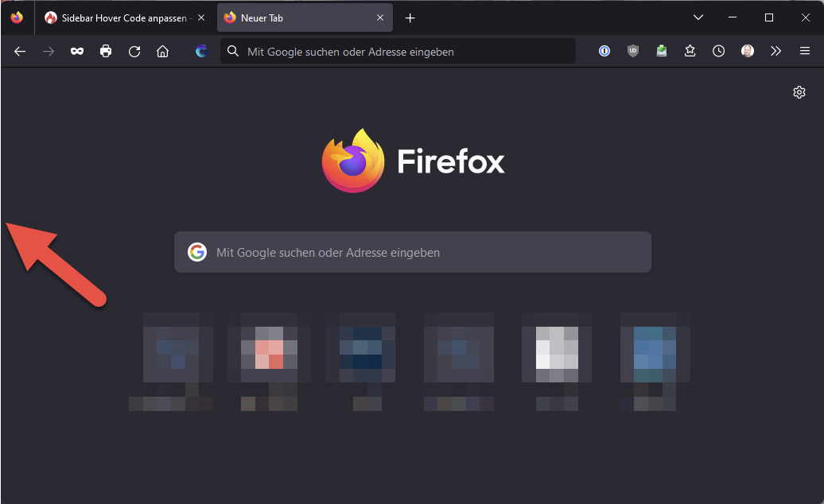Expand more tools overflow chevrons

pyautogui.click(x=775, y=51)
